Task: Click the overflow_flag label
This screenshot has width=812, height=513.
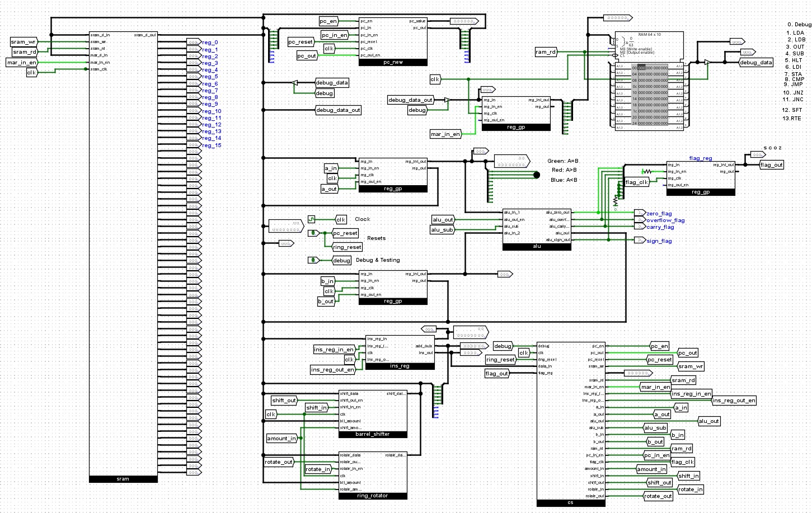Action: [665, 220]
